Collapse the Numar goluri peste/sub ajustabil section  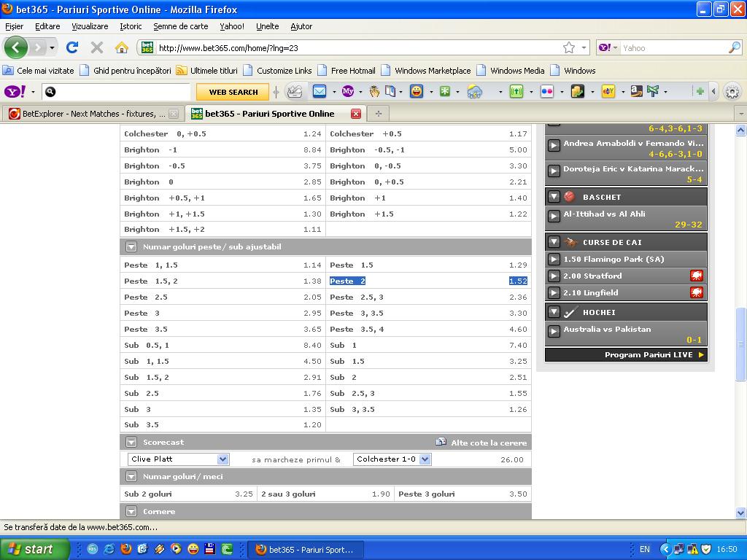click(131, 246)
